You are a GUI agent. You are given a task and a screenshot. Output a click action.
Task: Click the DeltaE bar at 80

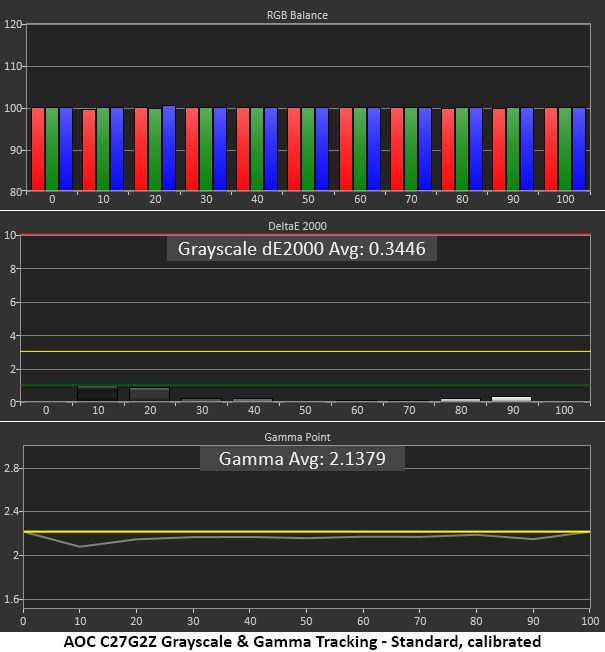pyautogui.click(x=460, y=400)
